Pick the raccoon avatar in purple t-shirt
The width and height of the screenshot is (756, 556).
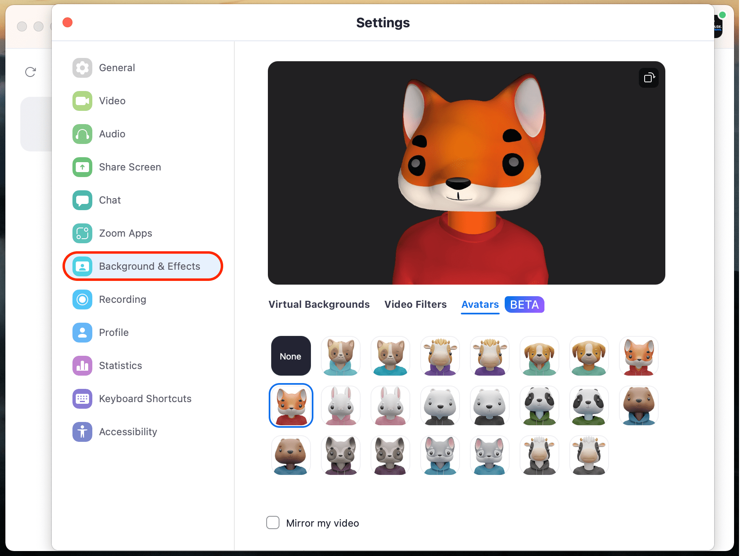(390, 455)
